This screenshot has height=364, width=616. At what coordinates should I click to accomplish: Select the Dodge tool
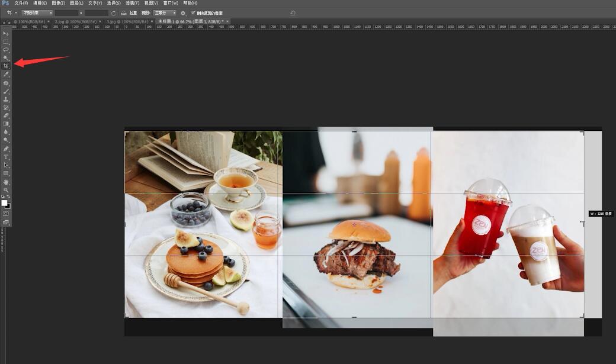(6, 140)
